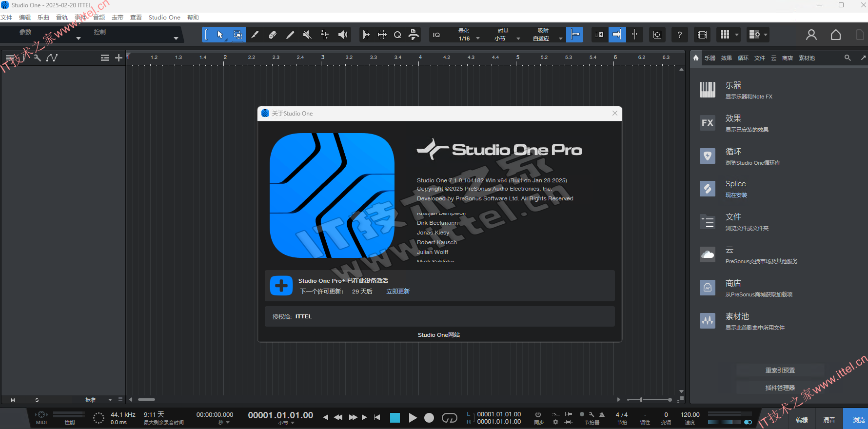Select the Arrow tool
868x429 pixels.
pos(220,35)
